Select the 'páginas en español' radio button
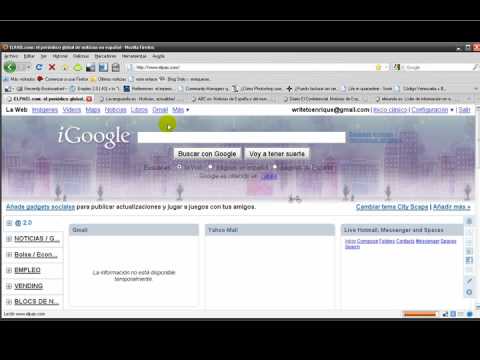 (210, 166)
